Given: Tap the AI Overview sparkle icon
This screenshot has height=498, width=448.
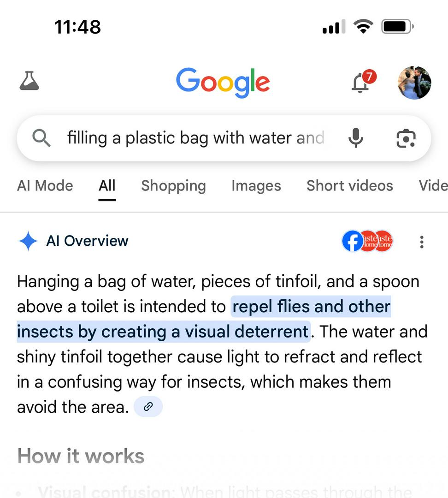Looking at the screenshot, I should (28, 241).
